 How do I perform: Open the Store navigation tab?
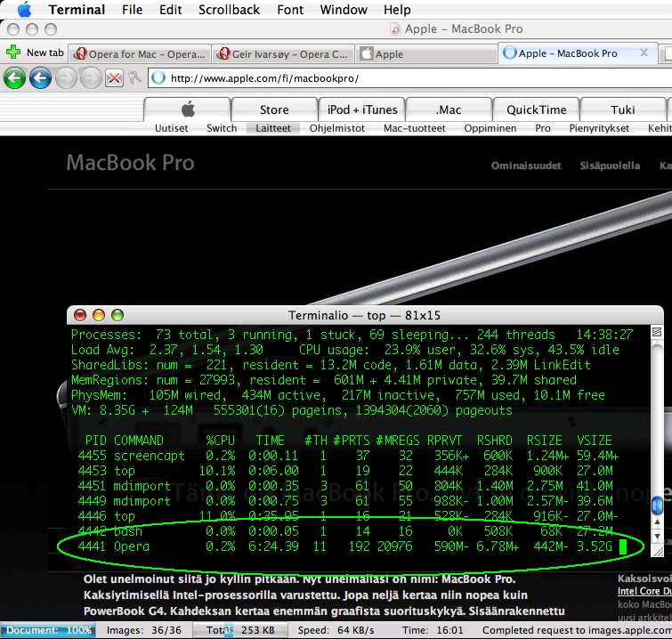(274, 109)
